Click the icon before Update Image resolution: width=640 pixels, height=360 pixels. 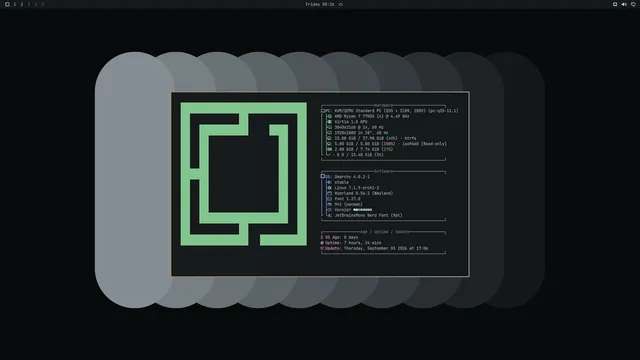pyautogui.click(x=322, y=248)
